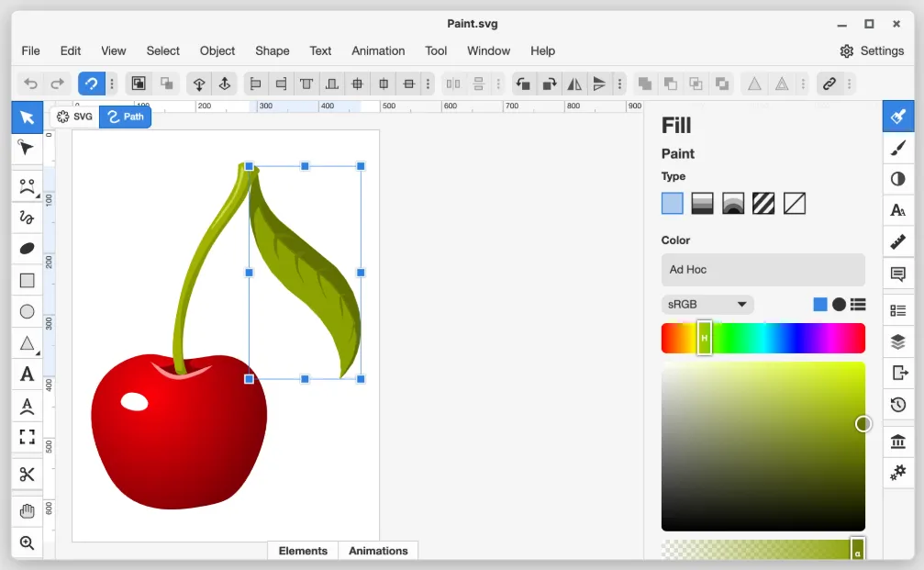The width and height of the screenshot is (924, 570).
Task: Open the Help menu
Action: coord(542,50)
